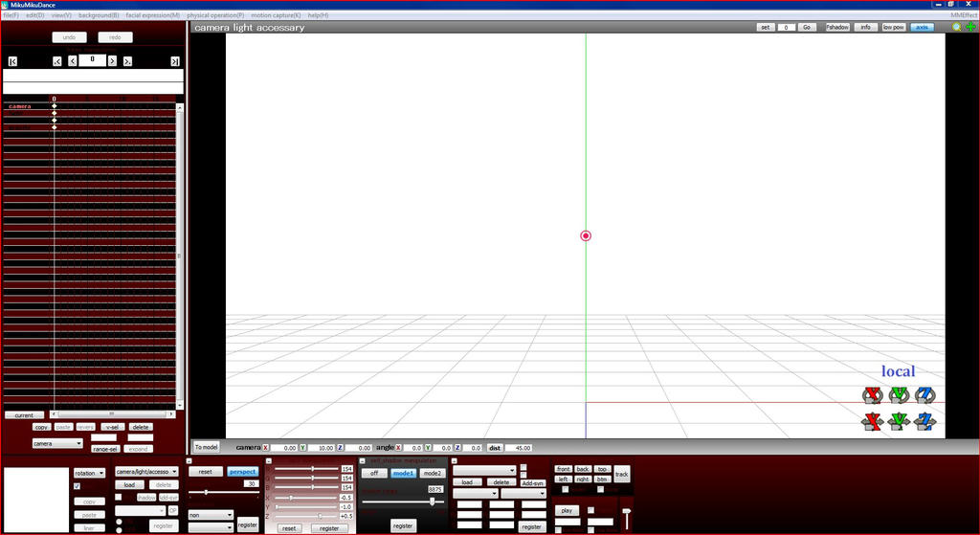The width and height of the screenshot is (980, 535).
Task: Click the front view button
Action: click(563, 469)
